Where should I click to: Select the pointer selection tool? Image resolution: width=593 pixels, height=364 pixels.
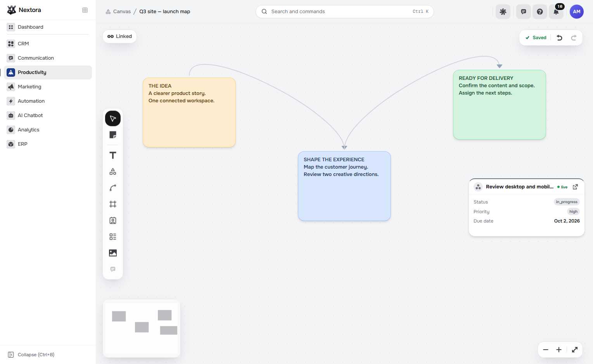point(113,118)
